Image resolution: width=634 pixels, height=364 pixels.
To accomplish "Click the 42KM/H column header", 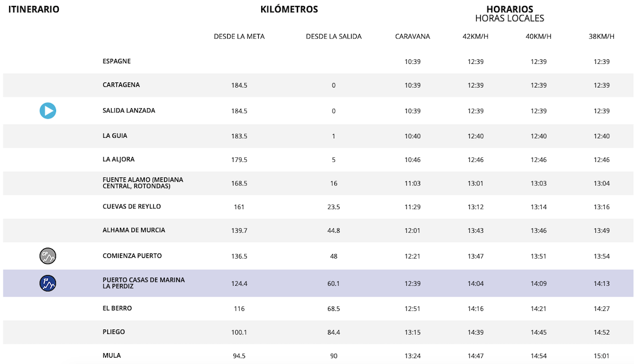I will [x=476, y=36].
